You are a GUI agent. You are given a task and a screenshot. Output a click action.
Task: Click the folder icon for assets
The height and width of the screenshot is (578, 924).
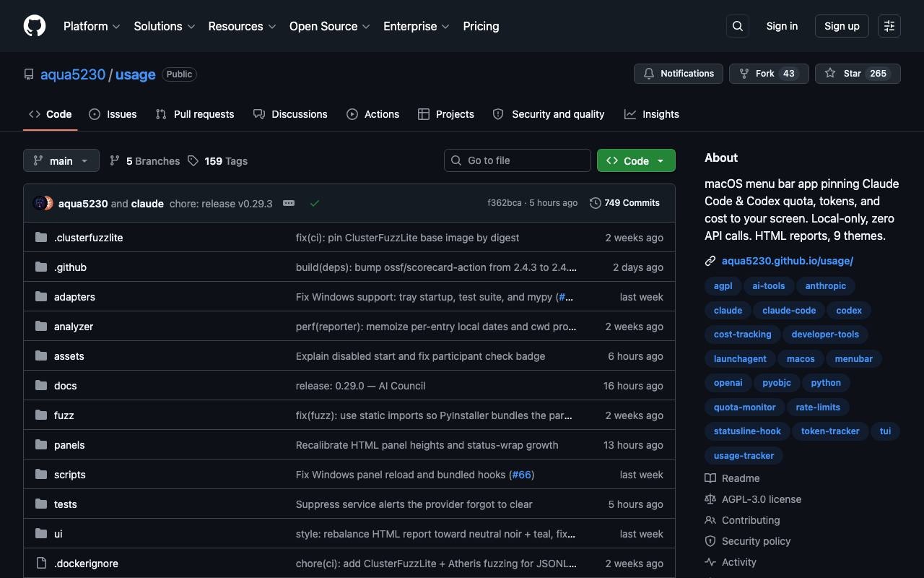tap(41, 355)
